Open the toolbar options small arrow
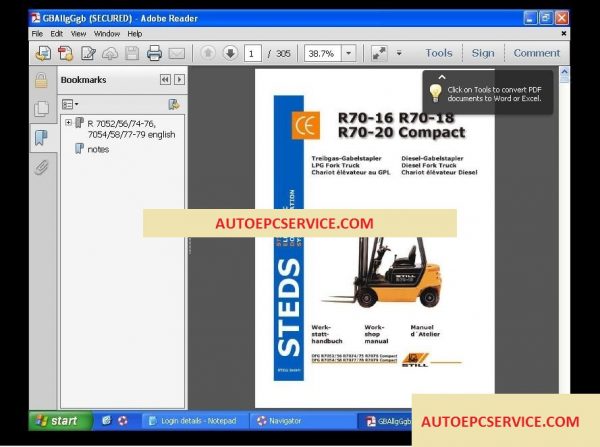Image resolution: width=600 pixels, height=447 pixels. click(399, 53)
